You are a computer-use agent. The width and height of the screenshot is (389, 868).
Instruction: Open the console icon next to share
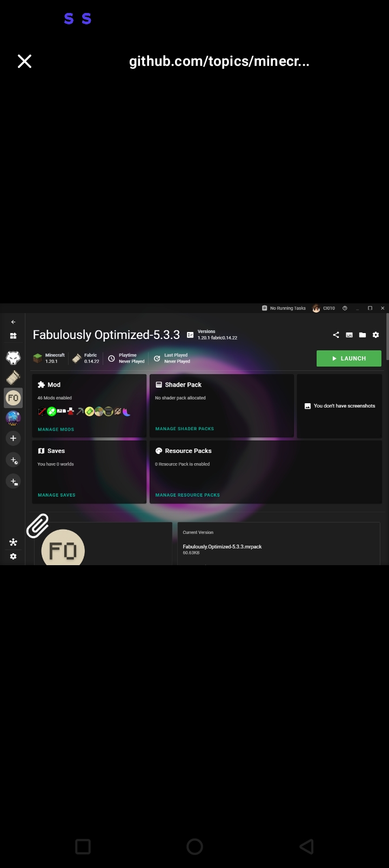coord(349,335)
